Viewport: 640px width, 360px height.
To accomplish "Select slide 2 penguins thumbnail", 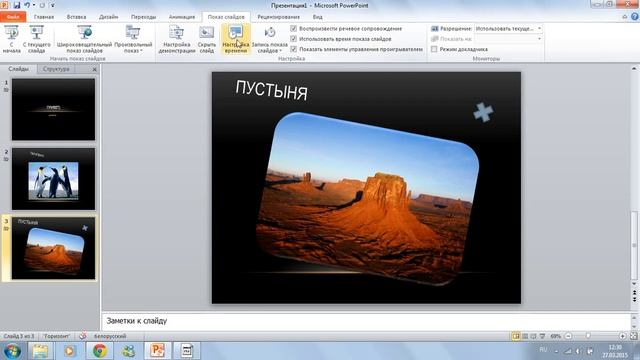I will 53,179.
